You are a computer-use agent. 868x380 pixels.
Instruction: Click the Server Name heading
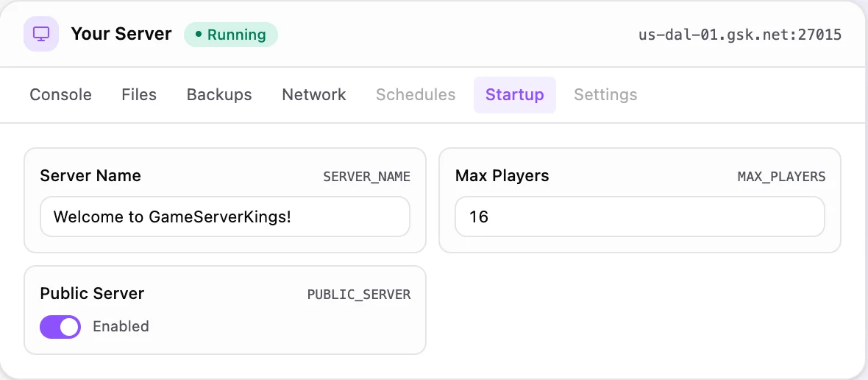pyautogui.click(x=90, y=176)
